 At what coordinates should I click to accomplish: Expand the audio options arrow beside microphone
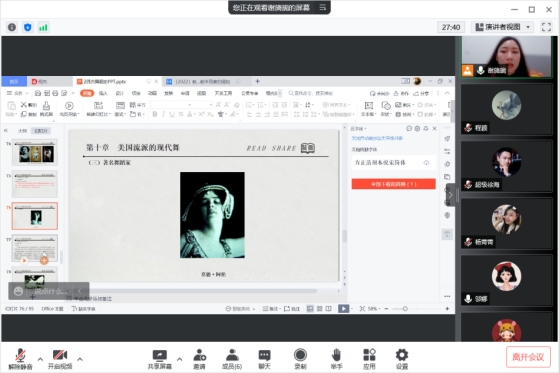[x=40, y=359]
